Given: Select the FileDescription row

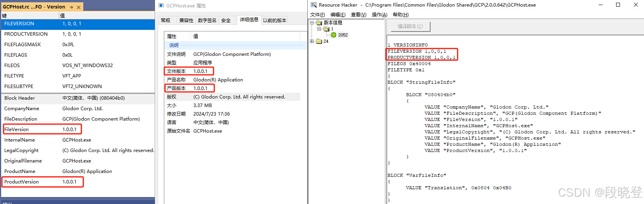Looking at the screenshot, I should (x=77, y=119).
